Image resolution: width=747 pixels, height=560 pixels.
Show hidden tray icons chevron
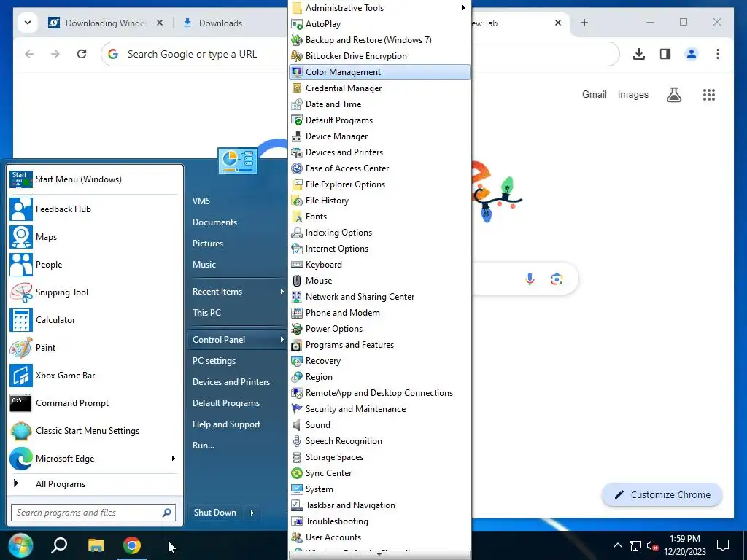pyautogui.click(x=617, y=545)
